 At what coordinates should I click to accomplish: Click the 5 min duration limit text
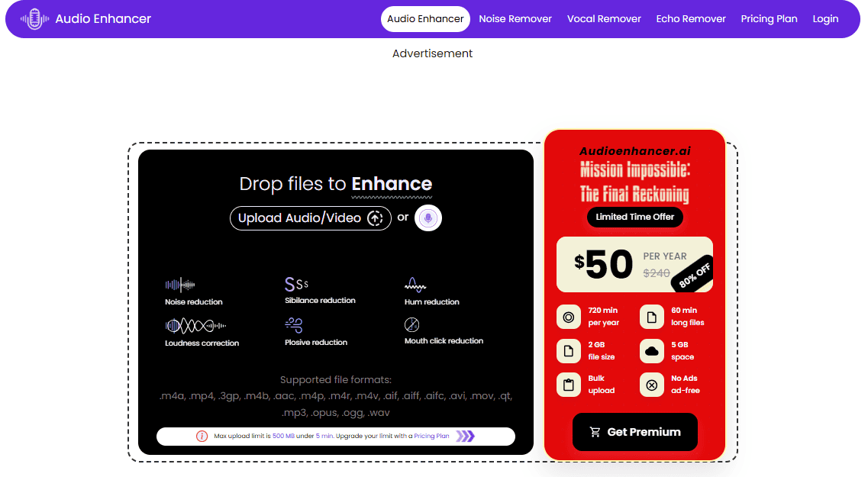coord(324,436)
